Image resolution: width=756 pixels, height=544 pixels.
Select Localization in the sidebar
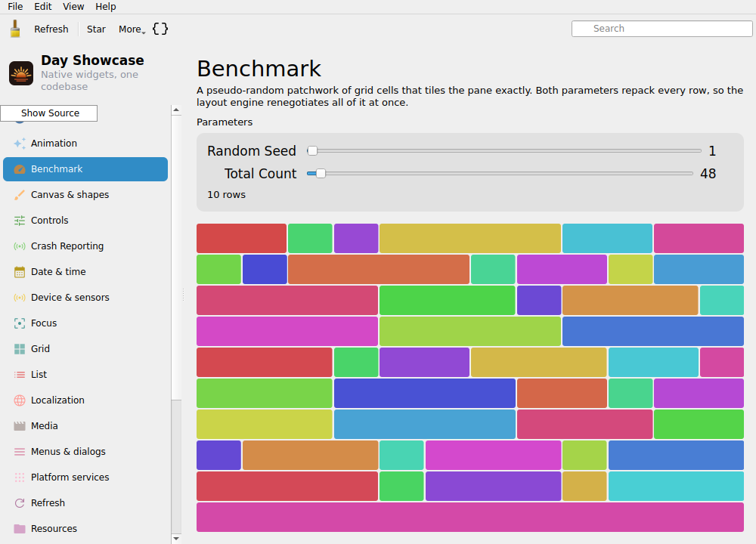85,400
